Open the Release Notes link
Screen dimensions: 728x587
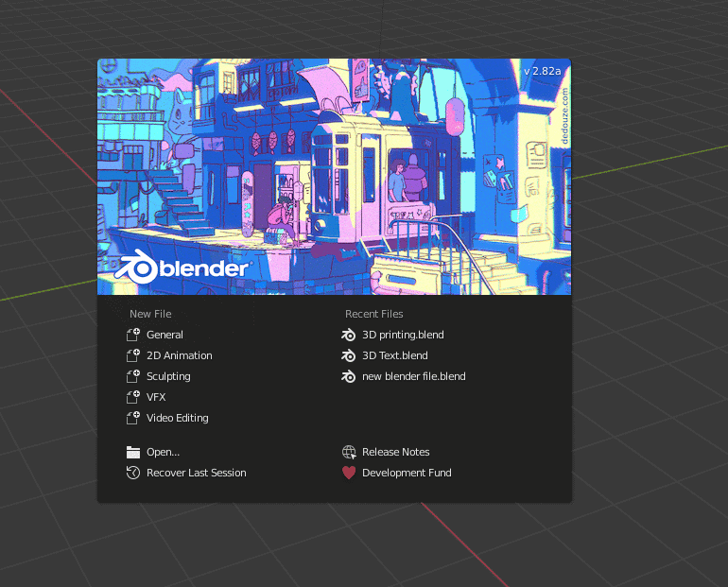(x=395, y=452)
